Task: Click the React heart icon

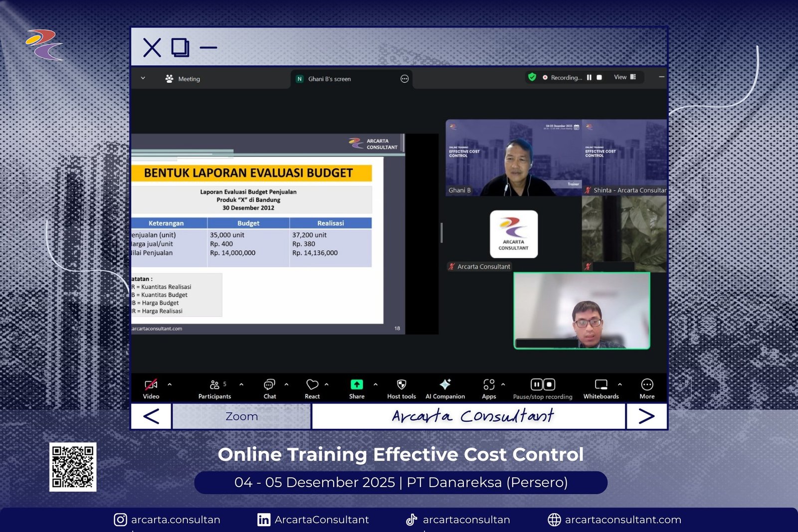Action: click(x=312, y=385)
